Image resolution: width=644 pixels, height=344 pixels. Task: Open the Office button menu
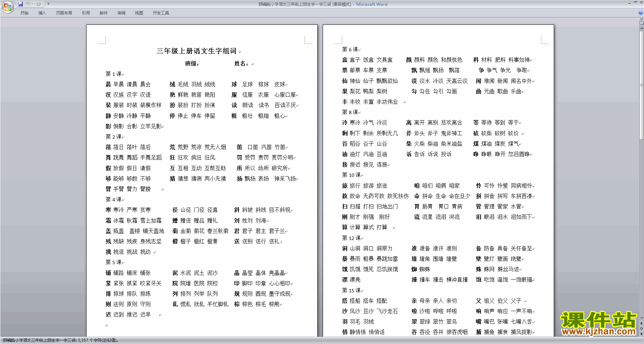pyautogui.click(x=7, y=7)
